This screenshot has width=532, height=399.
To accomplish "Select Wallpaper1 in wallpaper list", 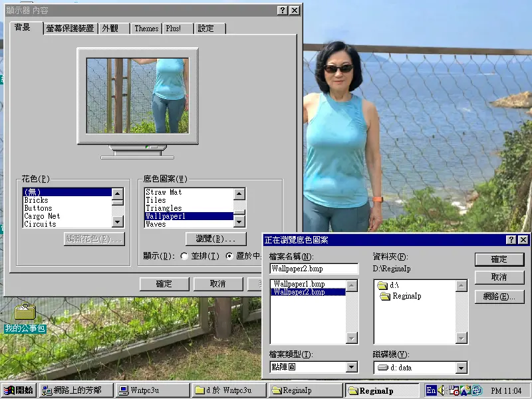I will tap(189, 216).
